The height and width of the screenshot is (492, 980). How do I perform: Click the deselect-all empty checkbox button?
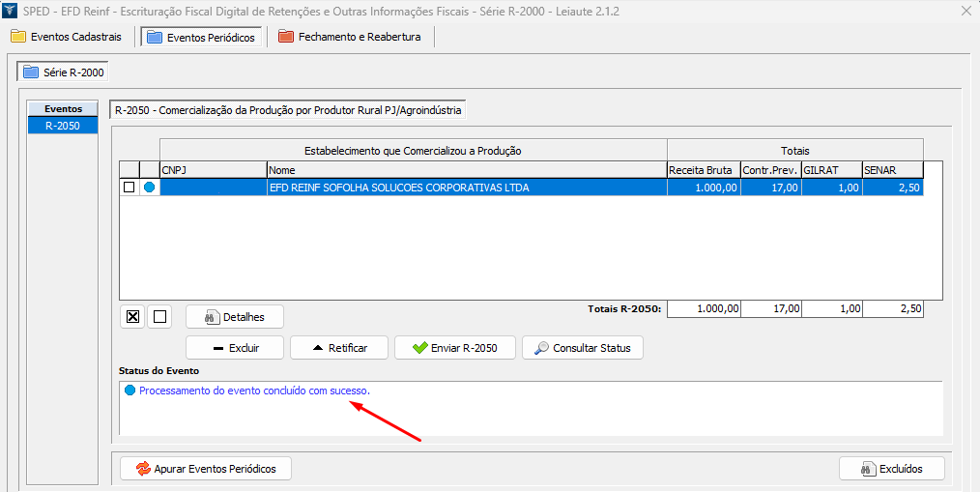click(x=160, y=316)
